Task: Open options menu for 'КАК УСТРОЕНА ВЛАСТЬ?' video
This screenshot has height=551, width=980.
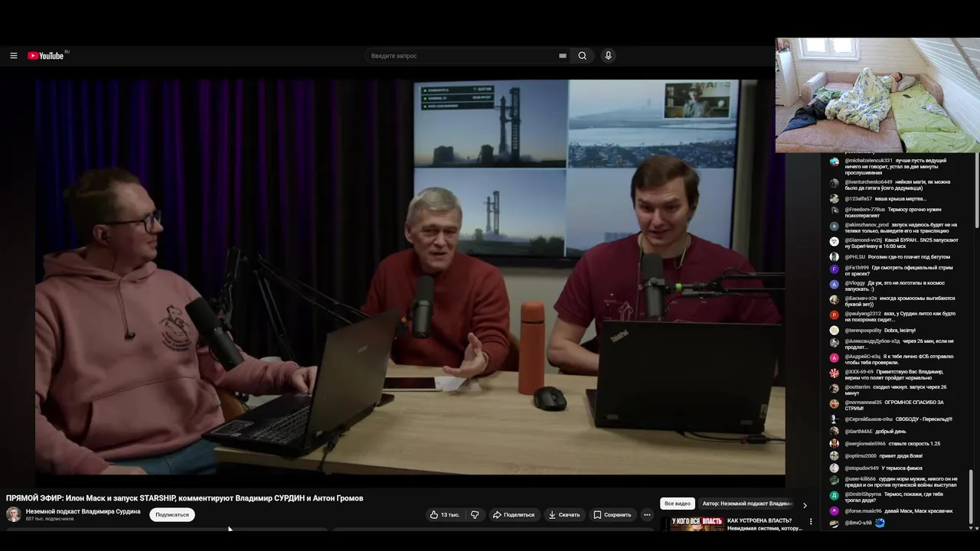Action: [811, 522]
